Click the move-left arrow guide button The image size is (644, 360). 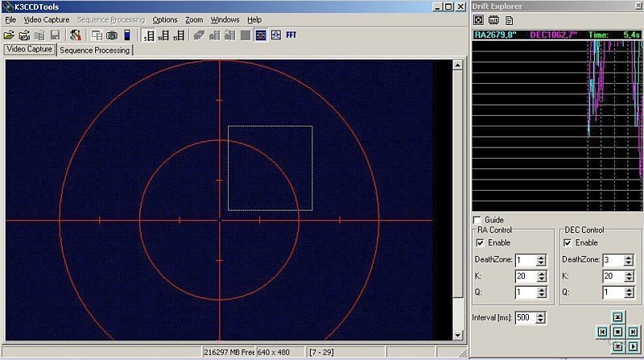click(x=602, y=332)
